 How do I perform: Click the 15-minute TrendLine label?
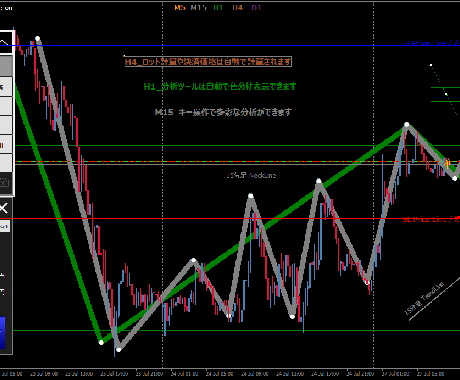424,298
